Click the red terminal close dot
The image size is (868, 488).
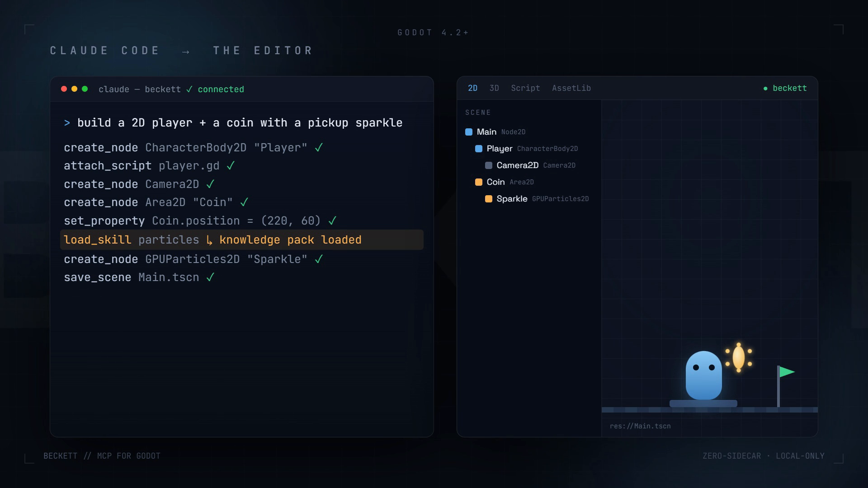pos(64,89)
